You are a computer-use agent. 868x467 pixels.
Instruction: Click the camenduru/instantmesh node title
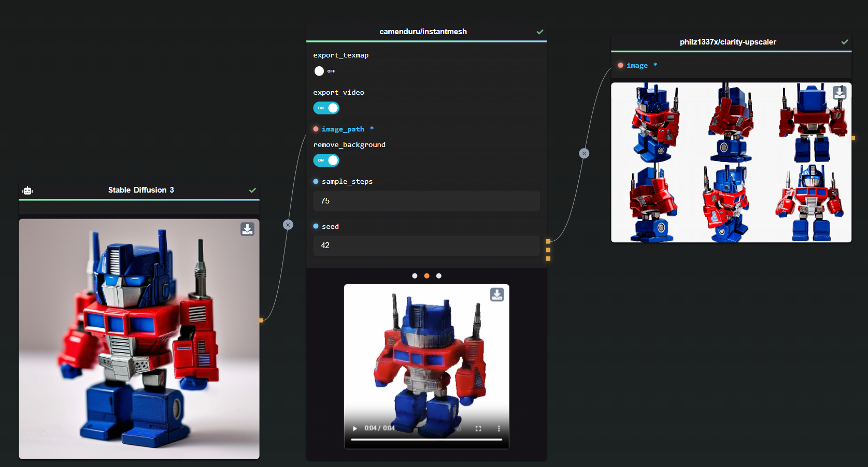point(423,32)
